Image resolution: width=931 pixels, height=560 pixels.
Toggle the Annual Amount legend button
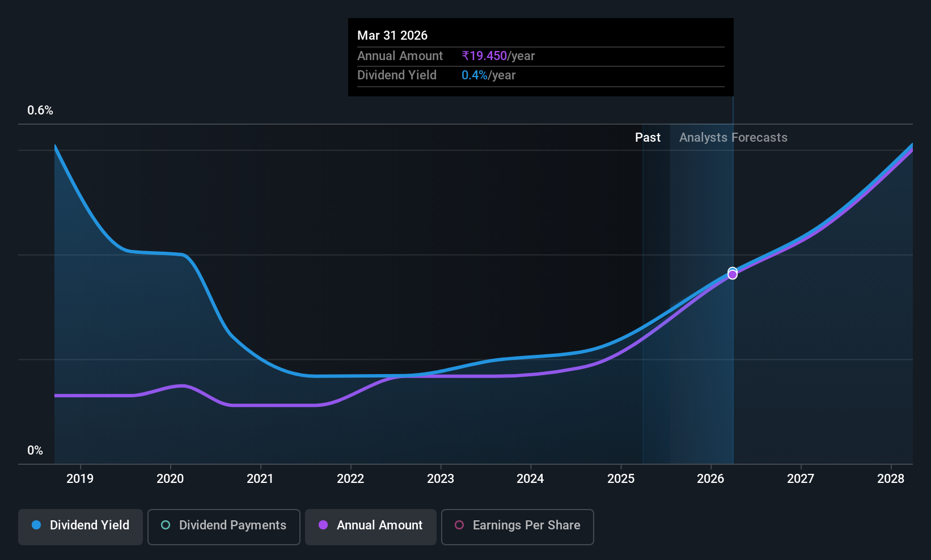point(371,527)
